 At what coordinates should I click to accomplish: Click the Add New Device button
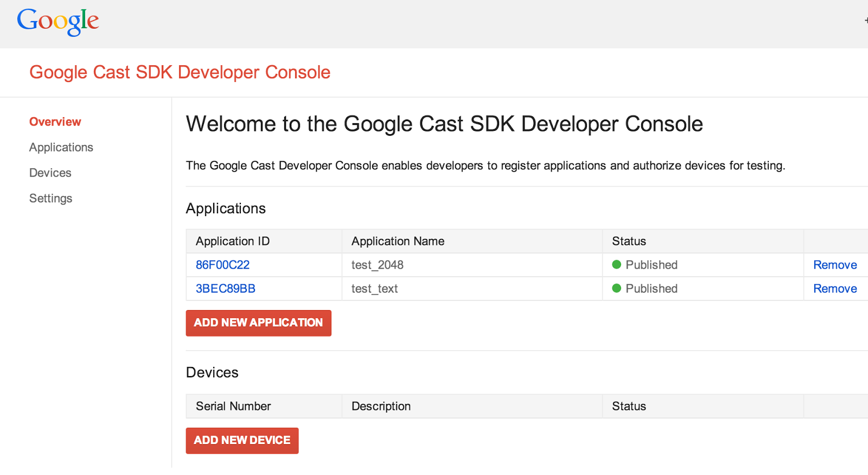click(242, 441)
